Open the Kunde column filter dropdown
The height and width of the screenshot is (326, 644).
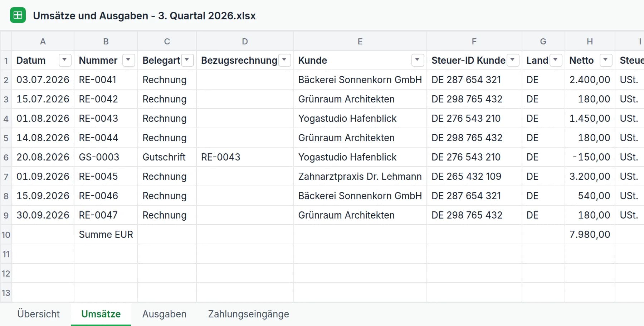click(x=418, y=60)
